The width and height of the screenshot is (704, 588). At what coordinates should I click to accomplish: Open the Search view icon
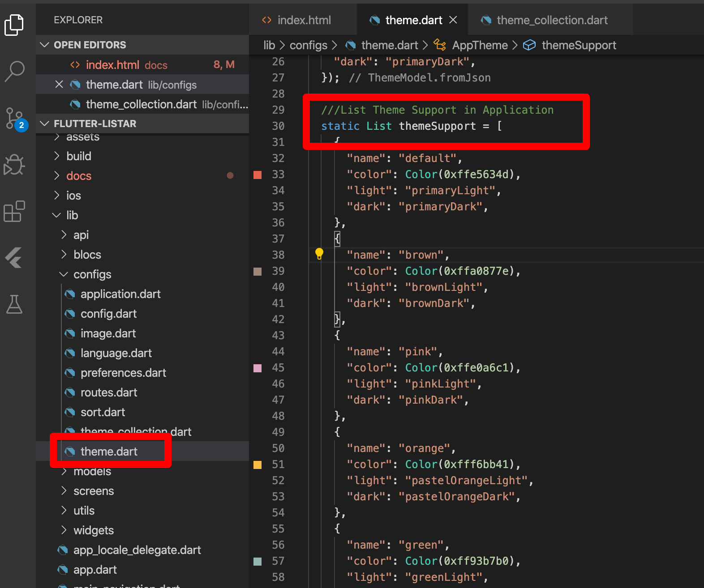tap(14, 71)
